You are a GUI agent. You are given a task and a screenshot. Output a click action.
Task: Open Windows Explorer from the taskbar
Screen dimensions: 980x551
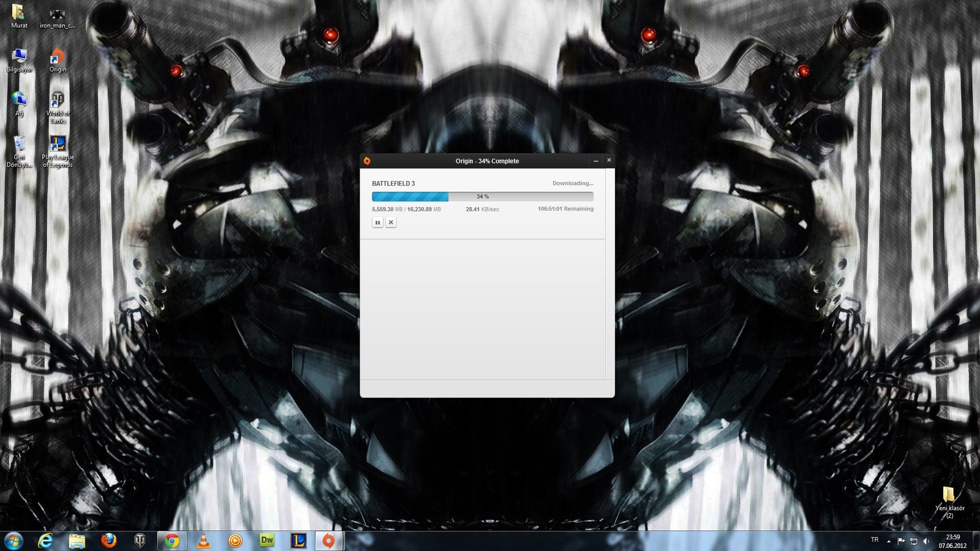(x=77, y=541)
